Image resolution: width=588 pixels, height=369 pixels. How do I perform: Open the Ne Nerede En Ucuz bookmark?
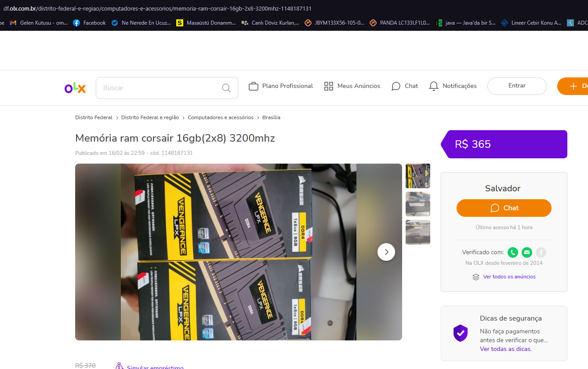tap(141, 23)
